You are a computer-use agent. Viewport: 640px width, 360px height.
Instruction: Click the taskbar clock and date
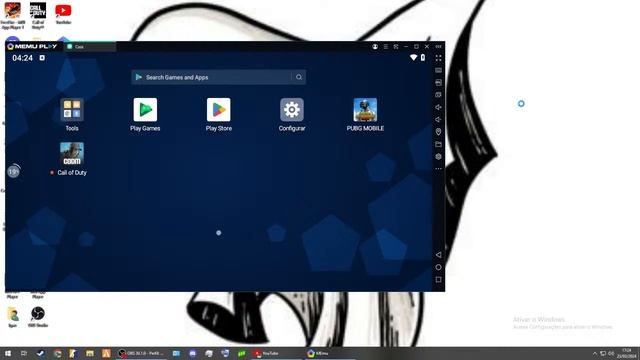click(627, 353)
